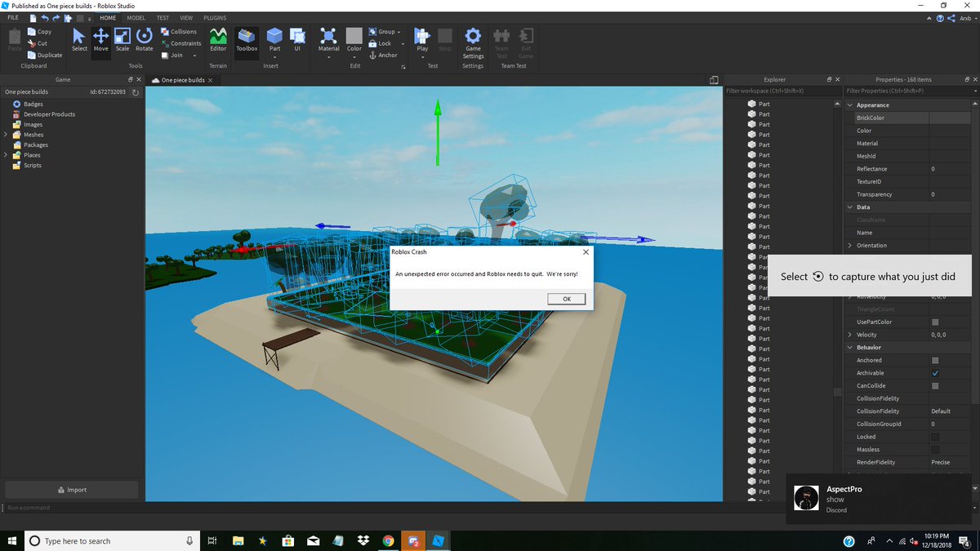Expand the Places folder in Game panel
Viewport: 980px width, 551px height.
pos(6,155)
